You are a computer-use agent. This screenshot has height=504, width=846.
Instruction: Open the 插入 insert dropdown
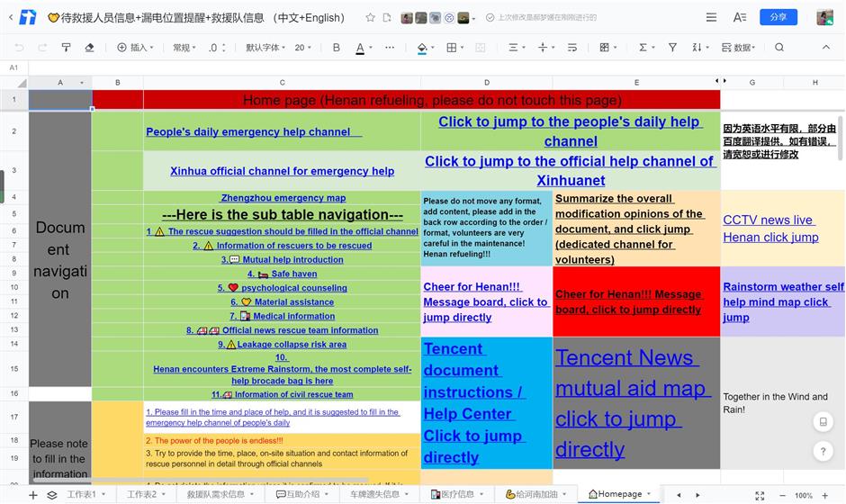coord(135,48)
